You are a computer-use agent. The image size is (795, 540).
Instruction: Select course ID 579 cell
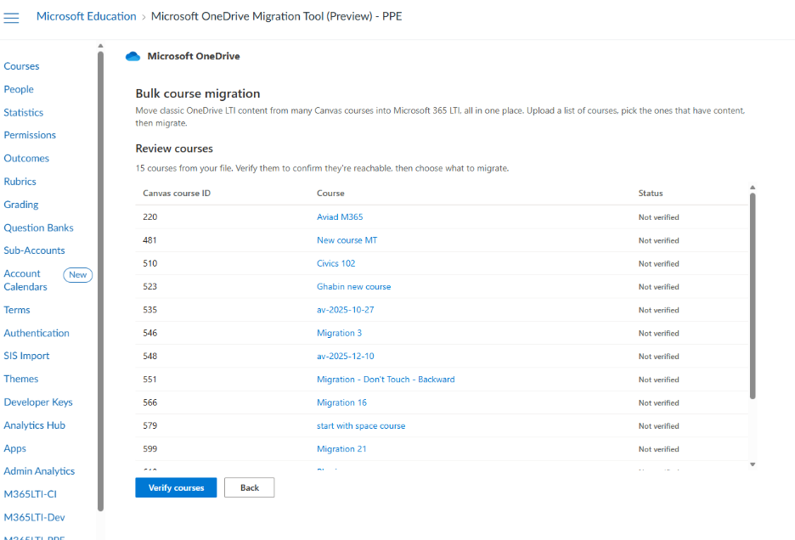click(150, 426)
